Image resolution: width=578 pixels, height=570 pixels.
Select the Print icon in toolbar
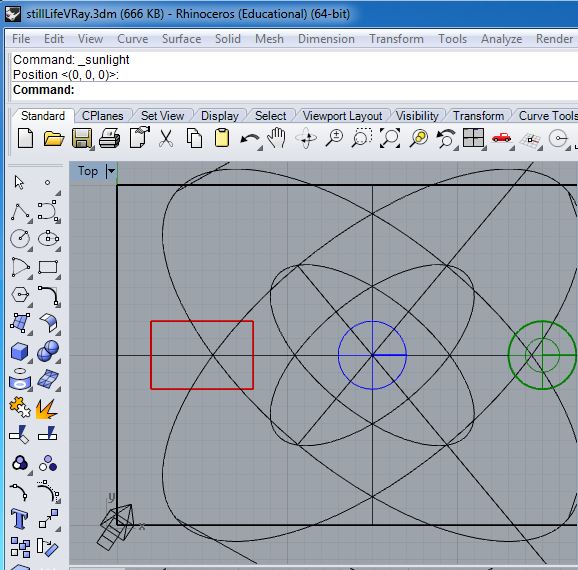coord(109,139)
